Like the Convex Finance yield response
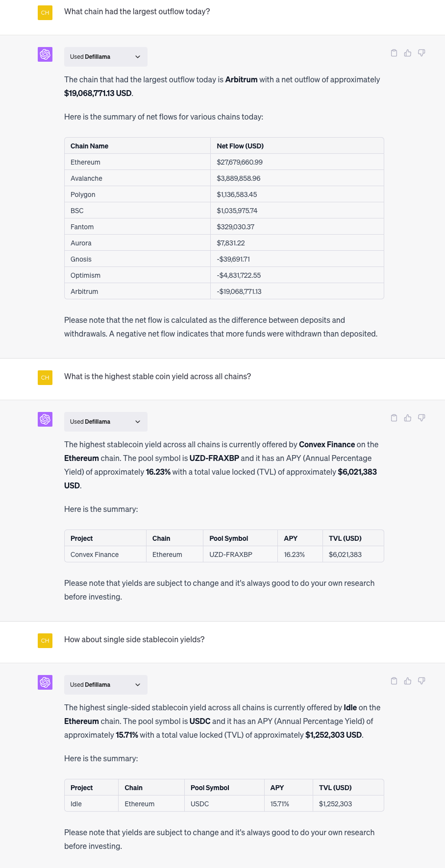445x868 pixels. coord(408,418)
